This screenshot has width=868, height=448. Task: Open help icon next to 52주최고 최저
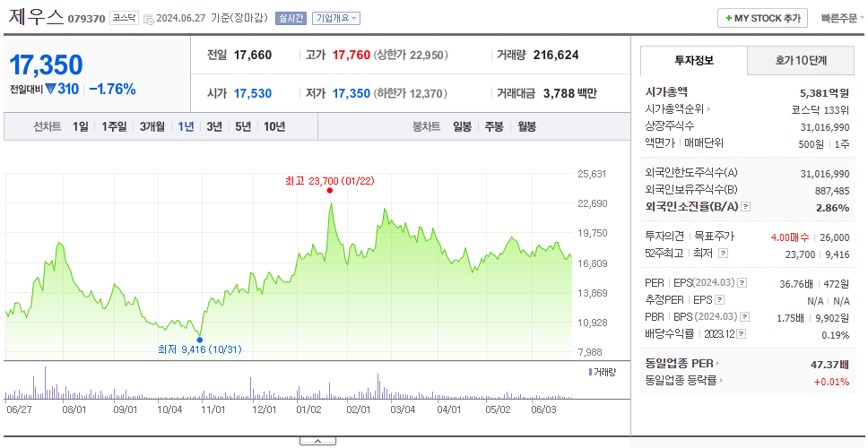click(x=723, y=254)
